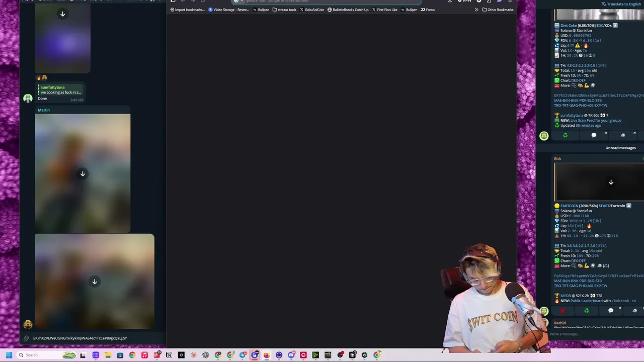This screenshot has height=362, width=644.
Task: Open the GokuSolCoin bookmark
Action: point(312,10)
